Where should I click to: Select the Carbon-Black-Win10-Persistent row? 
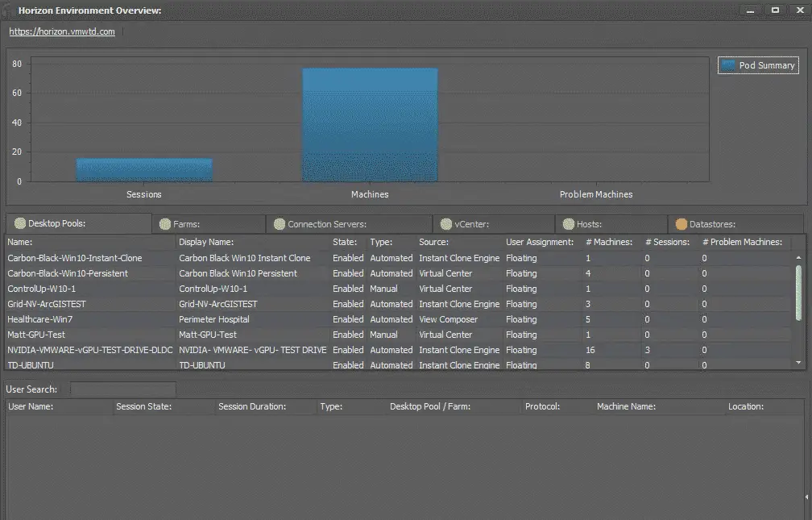point(399,273)
